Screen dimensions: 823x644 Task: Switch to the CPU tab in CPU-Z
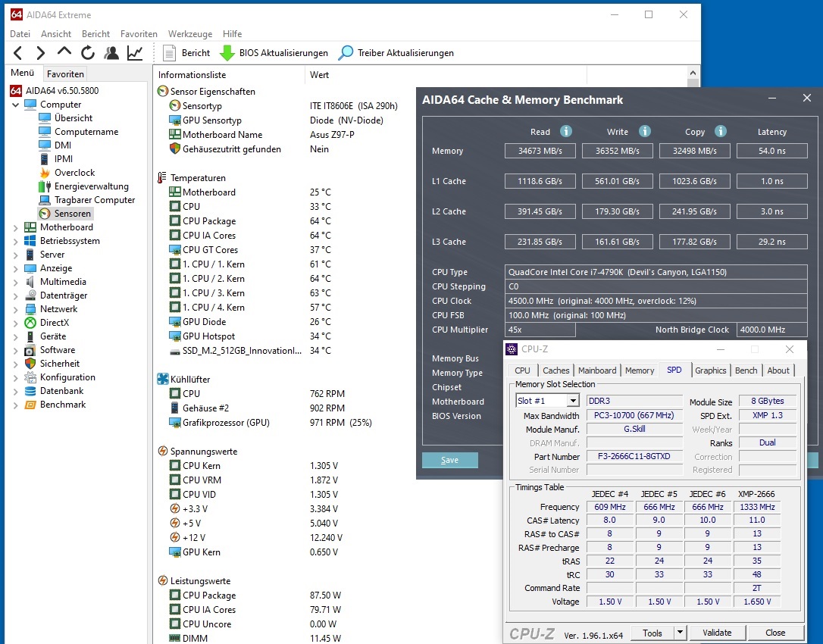tap(522, 370)
